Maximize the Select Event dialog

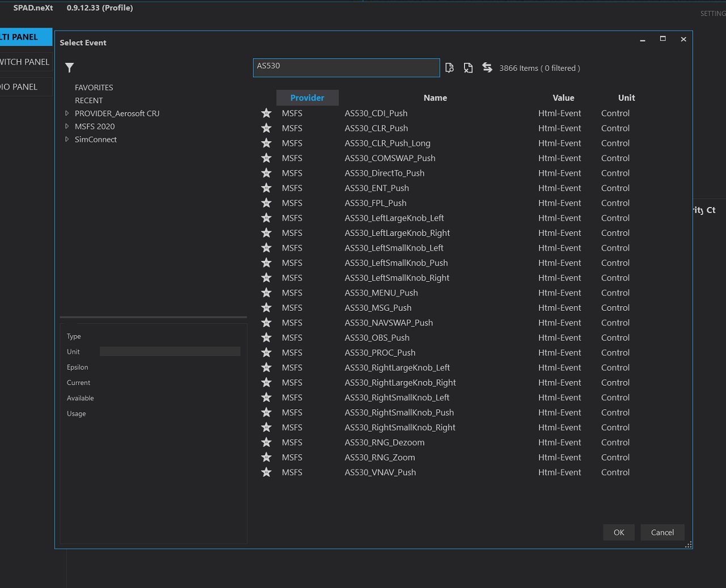[x=662, y=39]
